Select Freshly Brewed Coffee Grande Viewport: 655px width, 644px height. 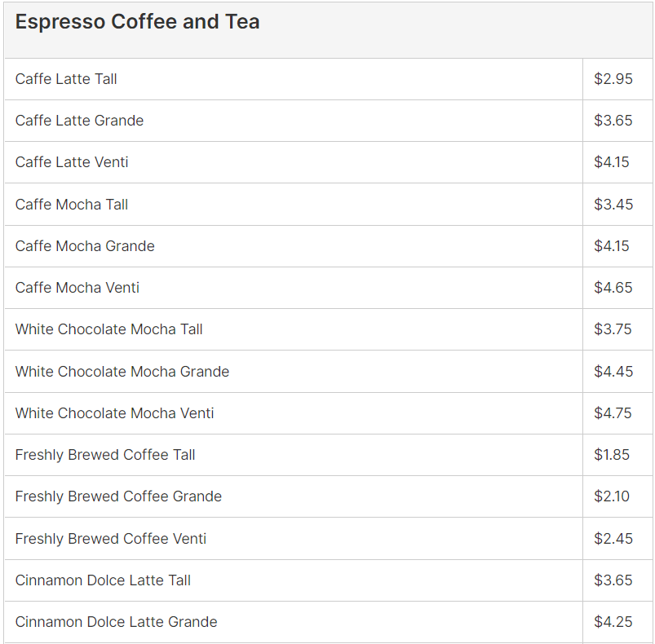118,496
